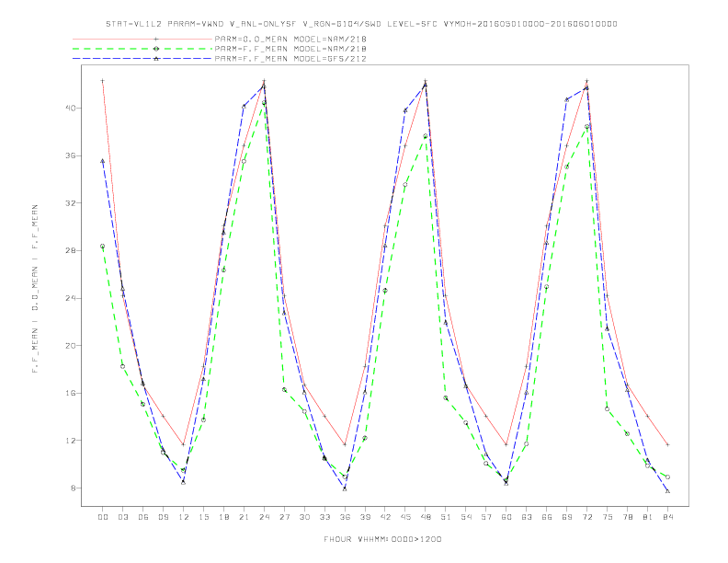Image resolution: width=728 pixels, height=563 pixels.
Task: Click x-axis tick label 81
Action: coord(648,517)
